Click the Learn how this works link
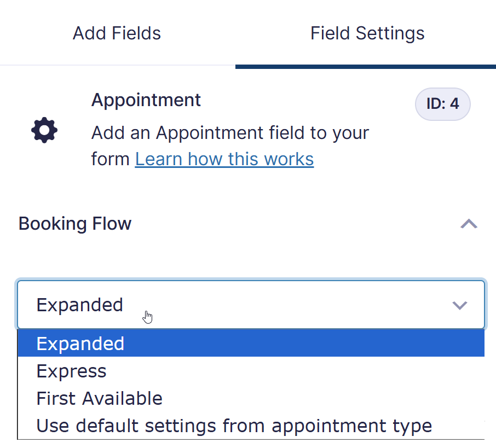 coord(224,159)
